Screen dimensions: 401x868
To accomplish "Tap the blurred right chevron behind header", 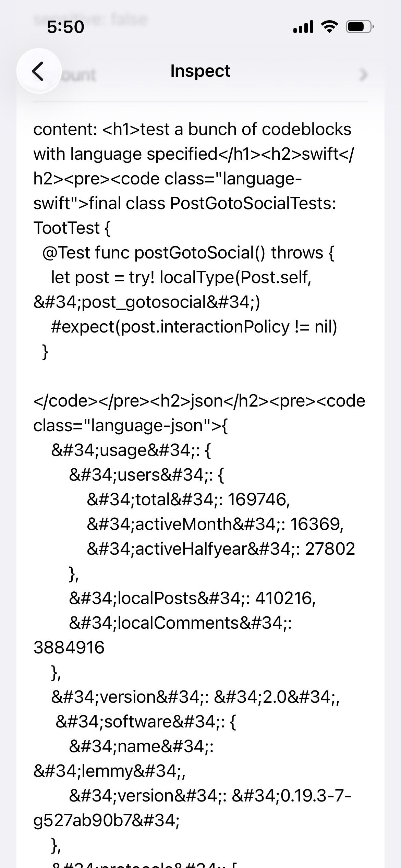I will coord(364,74).
